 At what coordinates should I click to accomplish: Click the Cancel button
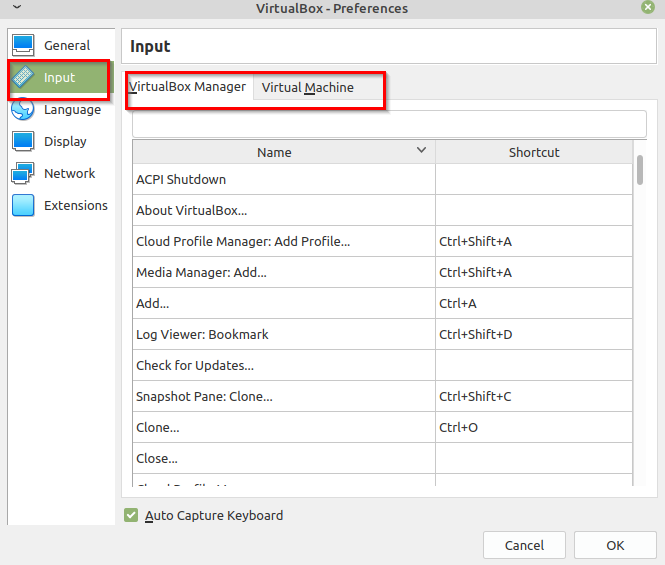(x=524, y=545)
